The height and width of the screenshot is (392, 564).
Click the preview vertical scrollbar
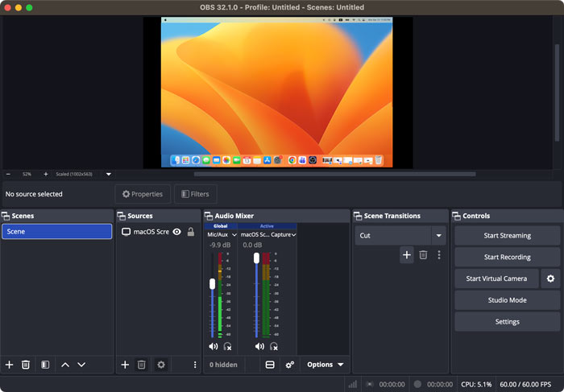(x=558, y=93)
